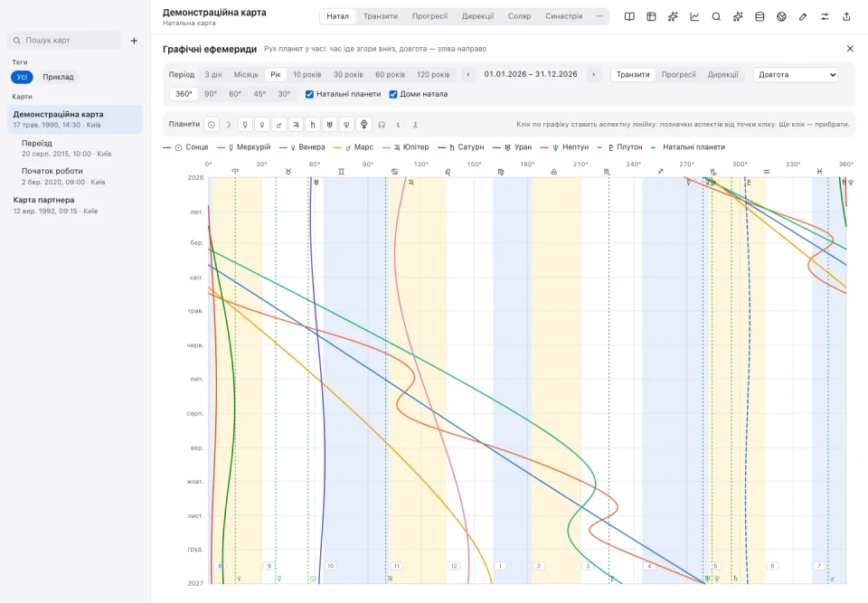Image resolution: width=868 pixels, height=603 pixels.
Task: Toggle the Chiron planet button
Action: pos(415,125)
